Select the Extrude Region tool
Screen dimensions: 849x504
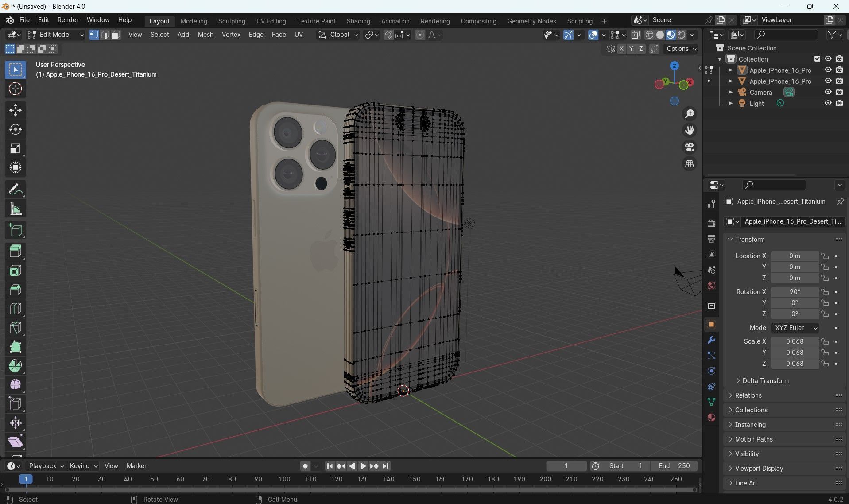coord(16,252)
